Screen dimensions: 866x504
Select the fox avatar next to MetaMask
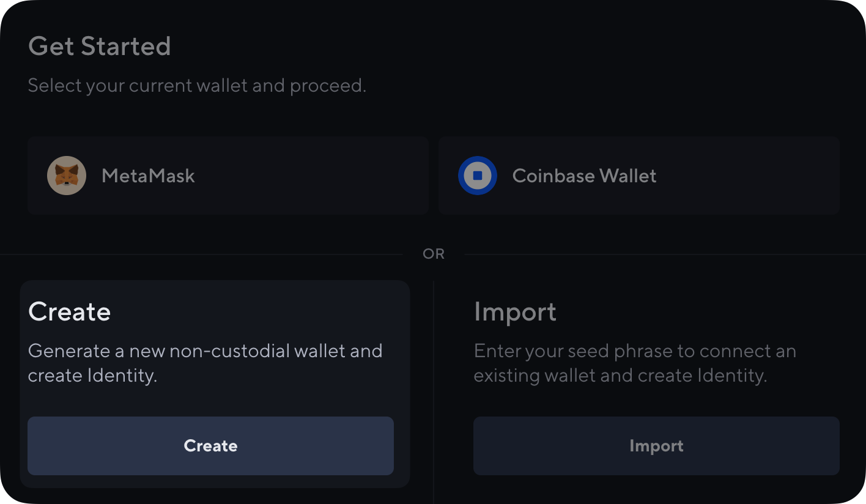pyautogui.click(x=67, y=176)
